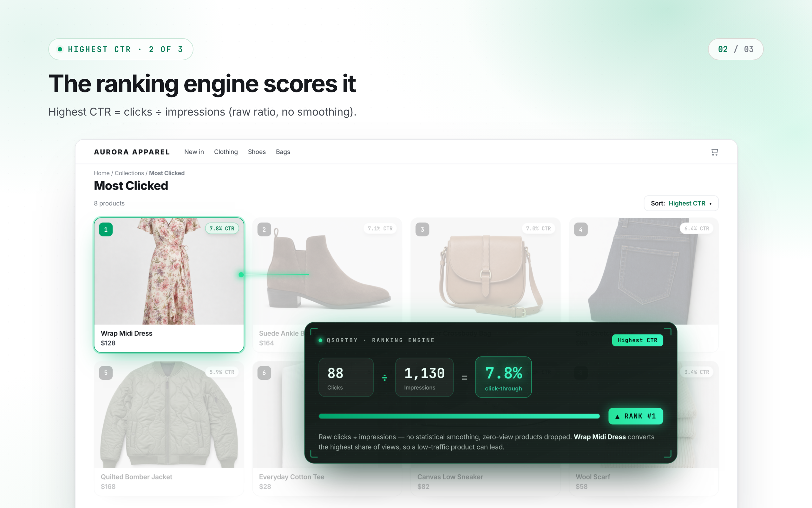Go to the Clothing menu

[226, 152]
